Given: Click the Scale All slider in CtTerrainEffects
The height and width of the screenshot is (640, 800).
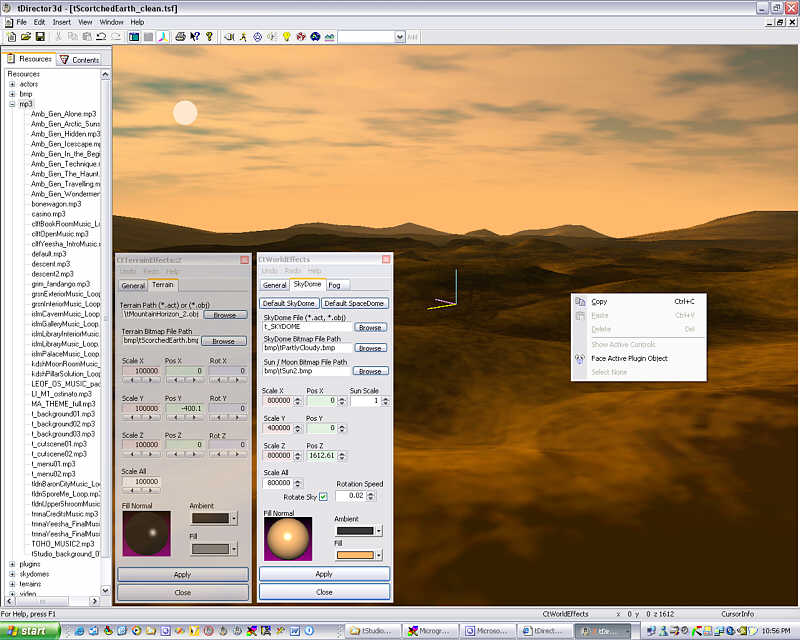Looking at the screenshot, I should pos(141,490).
